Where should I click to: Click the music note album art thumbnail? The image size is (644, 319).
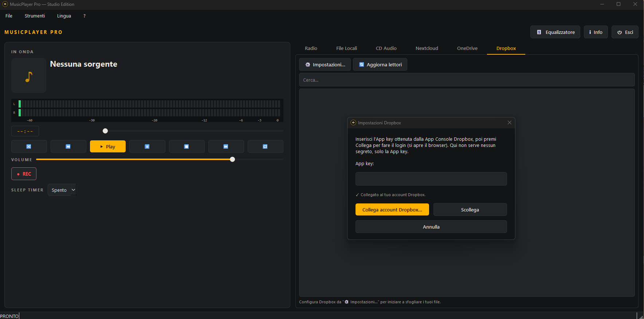[x=29, y=75]
